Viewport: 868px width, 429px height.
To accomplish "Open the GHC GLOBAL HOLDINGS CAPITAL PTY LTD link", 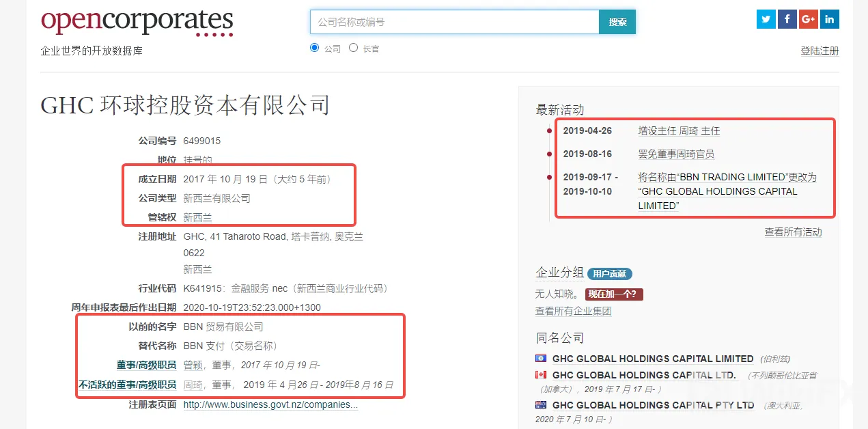I will [654, 405].
